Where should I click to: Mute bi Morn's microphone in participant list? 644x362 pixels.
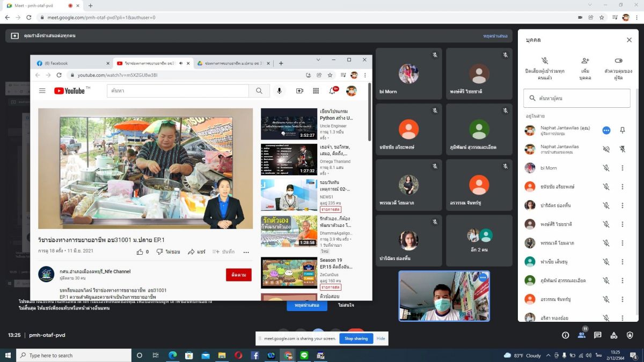pos(606,168)
